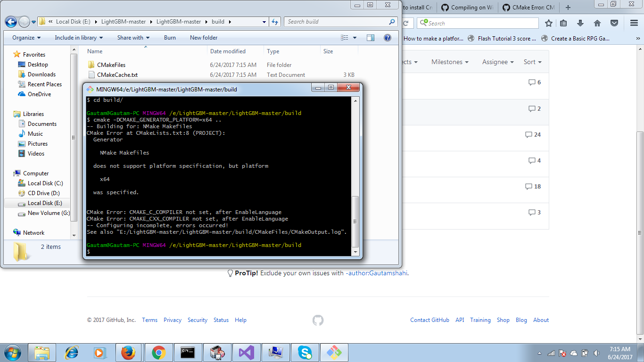Select Documents library
This screenshot has width=644, height=362.
(42, 124)
